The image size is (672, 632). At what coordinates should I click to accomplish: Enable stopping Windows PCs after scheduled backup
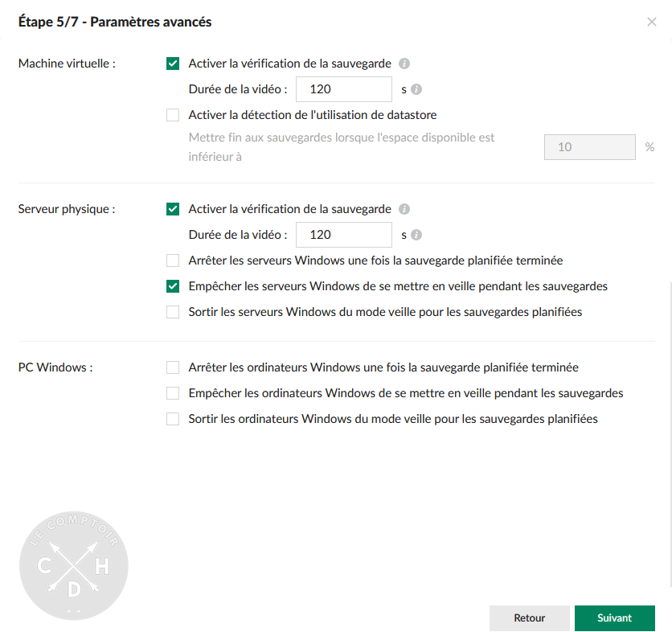pos(172,367)
